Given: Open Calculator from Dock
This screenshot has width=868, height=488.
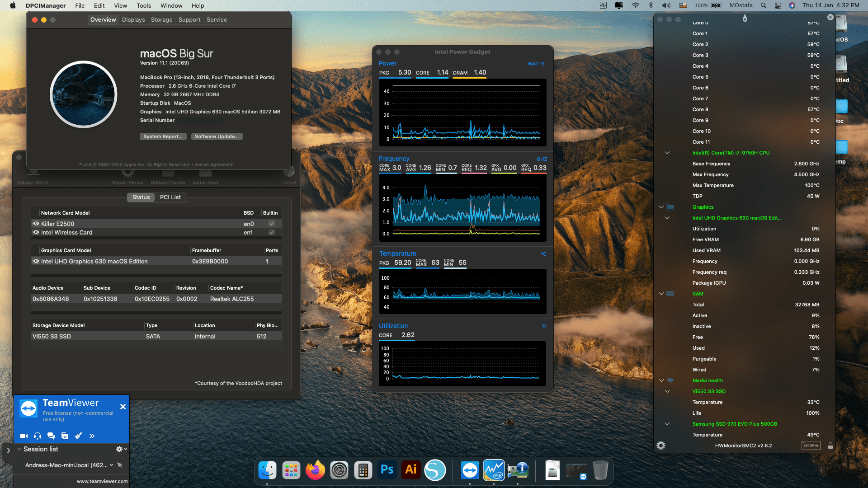Looking at the screenshot, I should 363,470.
